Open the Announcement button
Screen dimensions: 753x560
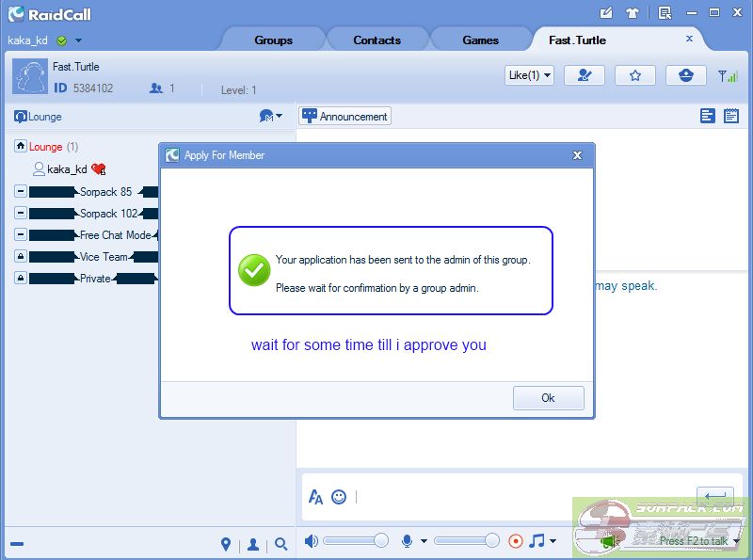coord(344,116)
